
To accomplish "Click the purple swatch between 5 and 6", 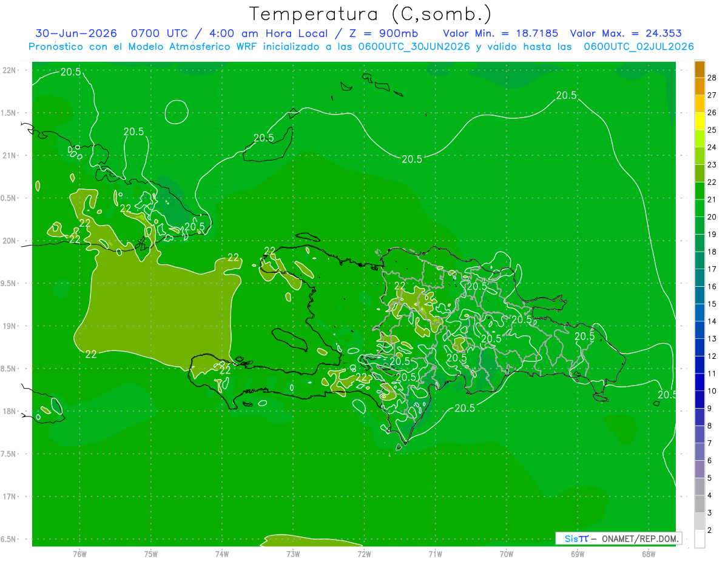I will (x=699, y=469).
